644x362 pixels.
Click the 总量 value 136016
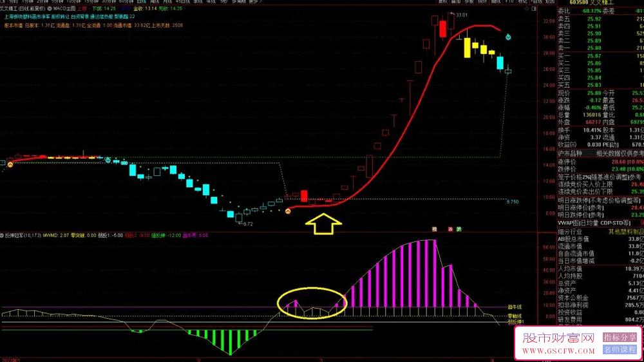[x=592, y=115]
